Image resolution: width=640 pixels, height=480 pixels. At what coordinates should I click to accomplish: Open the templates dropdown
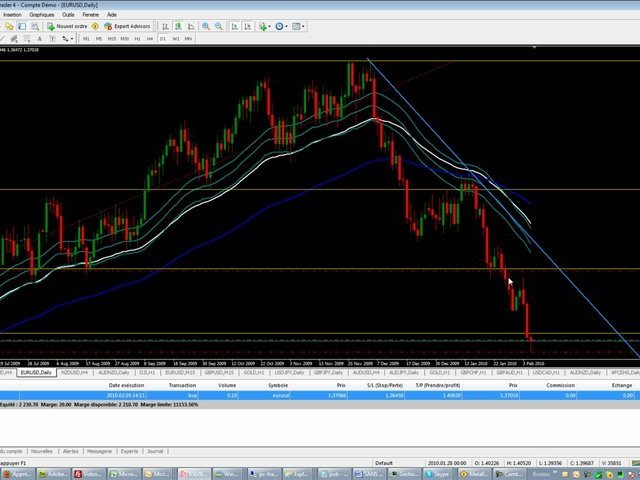click(x=298, y=26)
